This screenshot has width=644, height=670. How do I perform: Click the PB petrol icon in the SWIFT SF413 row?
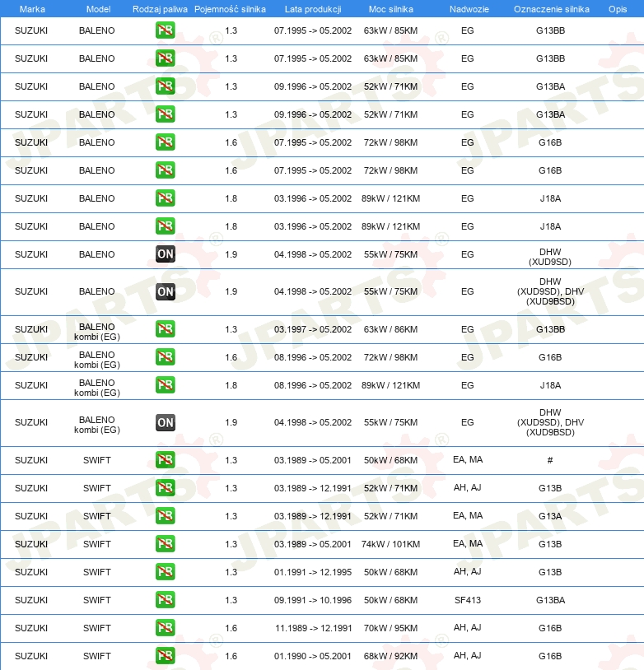pos(165,600)
